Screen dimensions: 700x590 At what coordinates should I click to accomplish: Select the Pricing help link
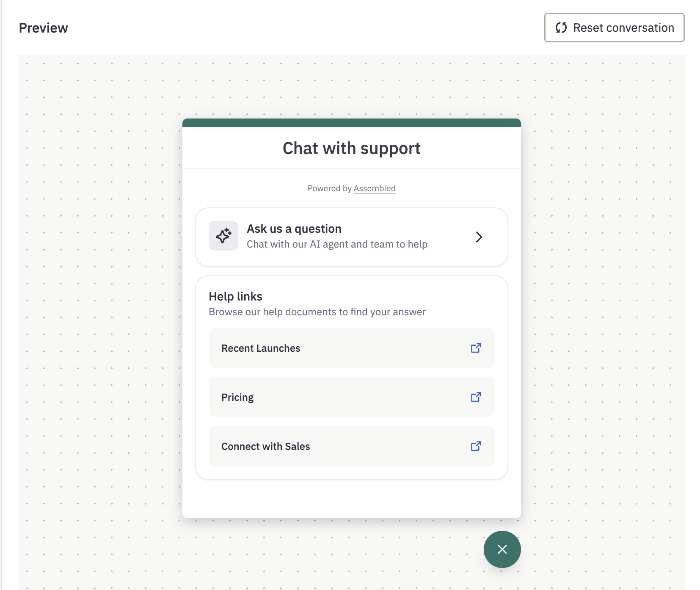click(352, 397)
